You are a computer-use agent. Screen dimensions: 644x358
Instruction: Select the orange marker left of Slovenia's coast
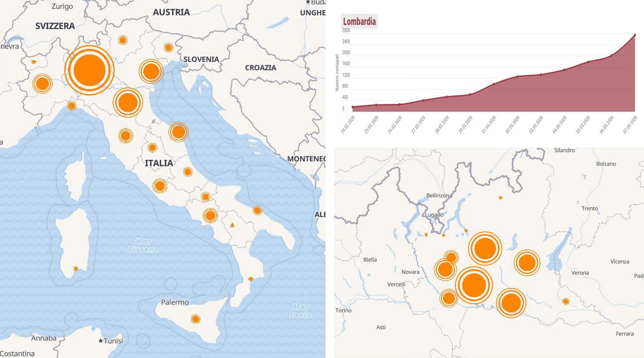tap(151, 71)
